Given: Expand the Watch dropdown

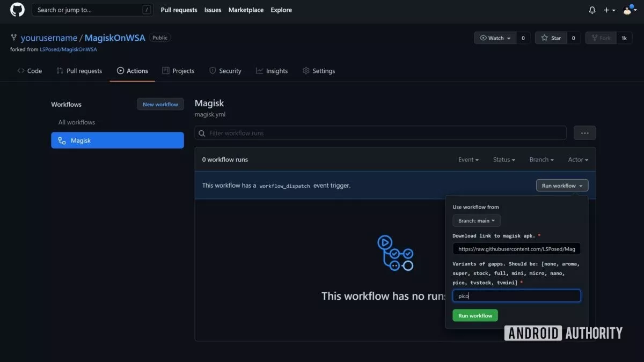Looking at the screenshot, I should [x=495, y=38].
